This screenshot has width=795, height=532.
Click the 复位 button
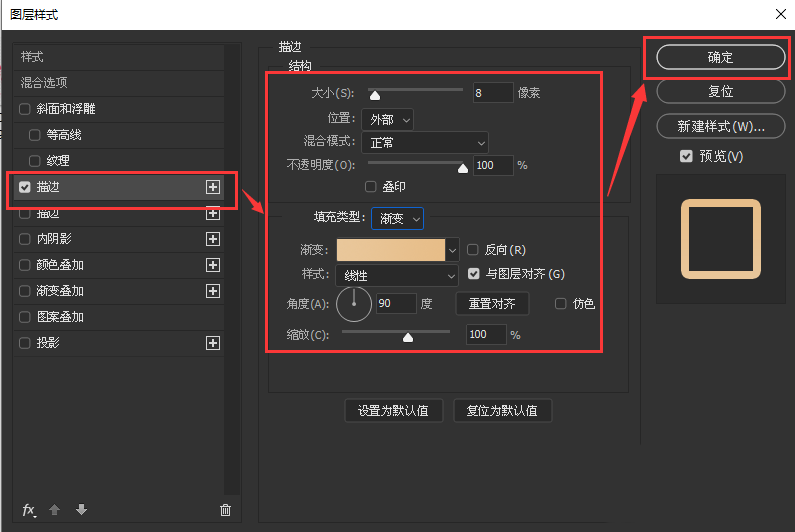tap(720, 92)
